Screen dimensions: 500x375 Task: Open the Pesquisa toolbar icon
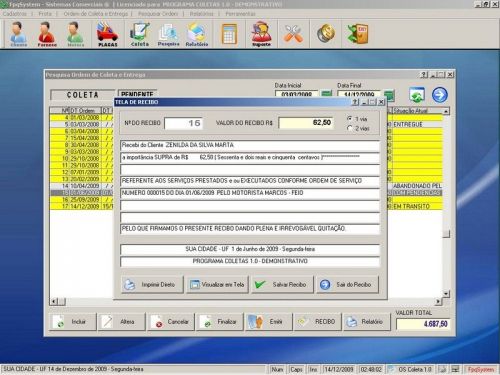(x=168, y=34)
